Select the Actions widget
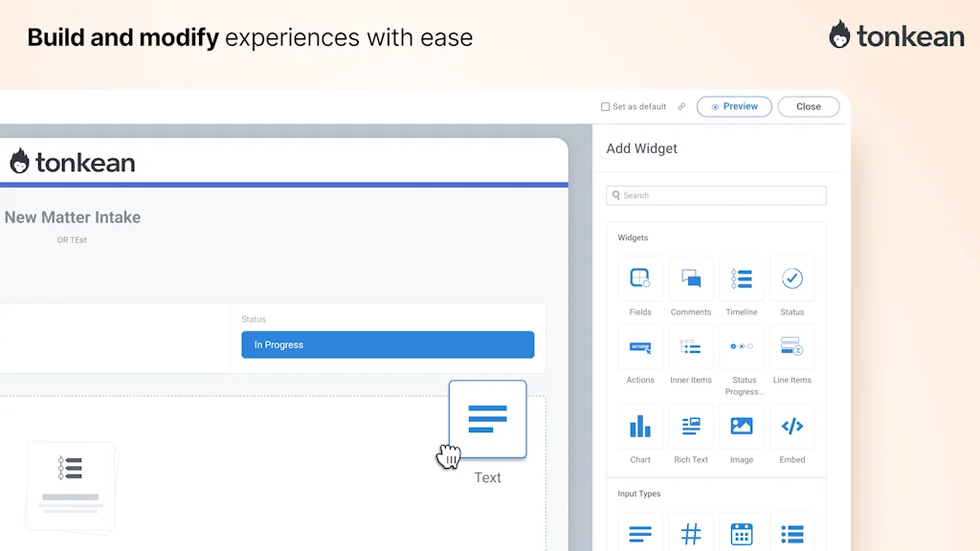This screenshot has width=980, height=551. click(x=640, y=347)
